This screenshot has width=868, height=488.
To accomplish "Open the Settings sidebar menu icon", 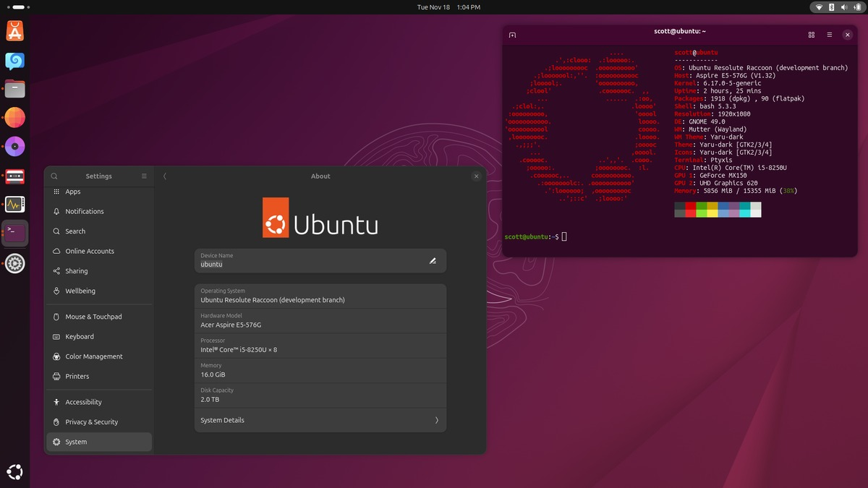I will (144, 176).
